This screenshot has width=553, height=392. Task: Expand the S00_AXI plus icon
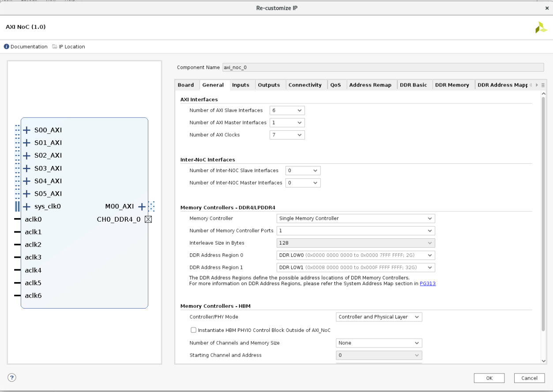coord(26,130)
